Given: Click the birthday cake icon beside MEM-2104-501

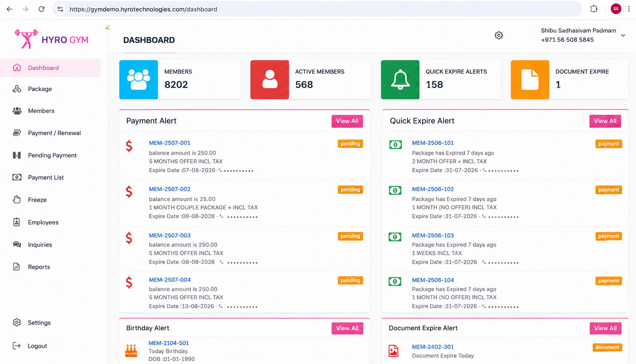Looking at the screenshot, I should (131, 351).
